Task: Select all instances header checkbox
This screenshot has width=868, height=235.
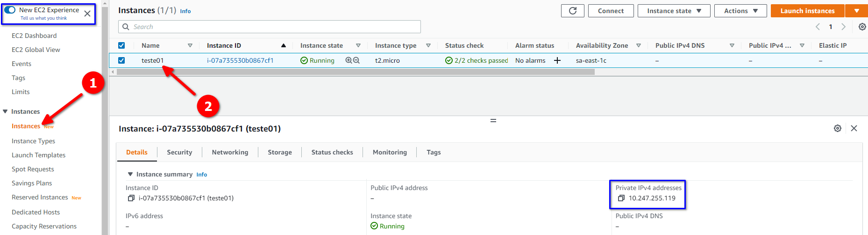Action: click(x=121, y=45)
